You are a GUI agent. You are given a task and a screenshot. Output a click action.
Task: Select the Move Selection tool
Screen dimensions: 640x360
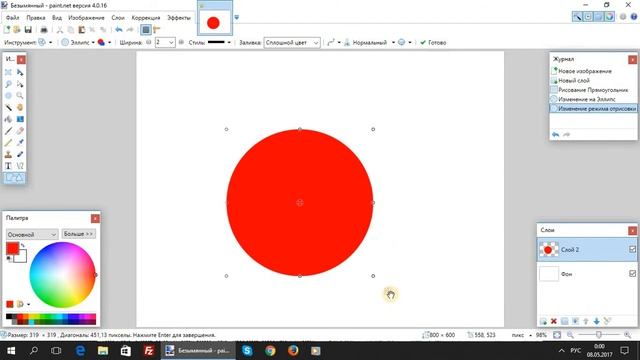point(20,84)
